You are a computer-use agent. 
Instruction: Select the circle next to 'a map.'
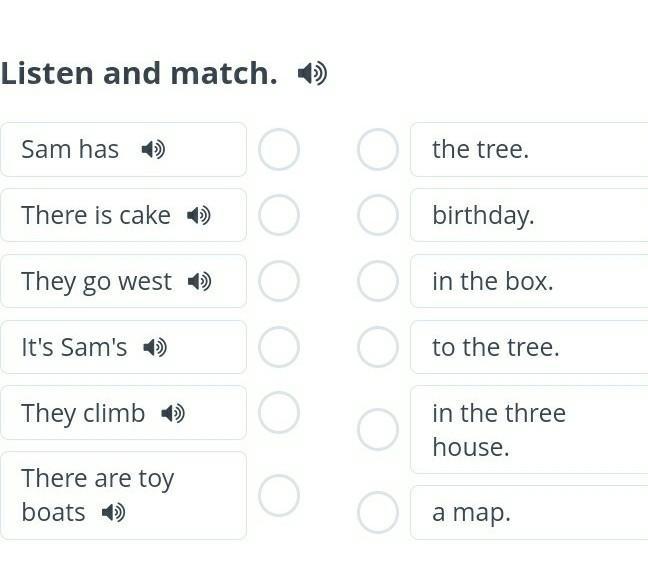378,512
